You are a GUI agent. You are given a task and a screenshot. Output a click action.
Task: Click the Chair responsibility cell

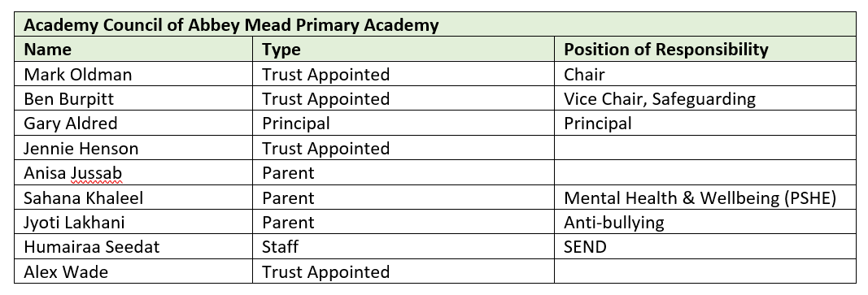tap(705, 74)
